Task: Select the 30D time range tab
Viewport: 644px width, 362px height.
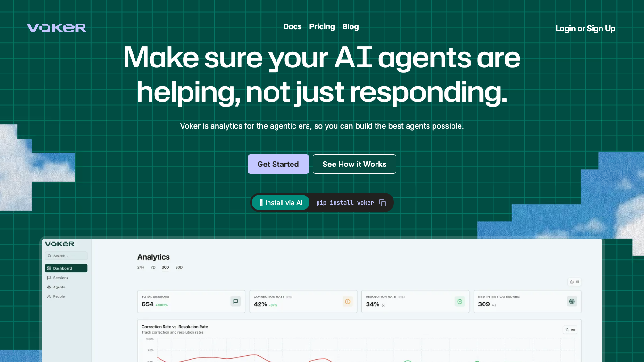Action: tap(165, 267)
